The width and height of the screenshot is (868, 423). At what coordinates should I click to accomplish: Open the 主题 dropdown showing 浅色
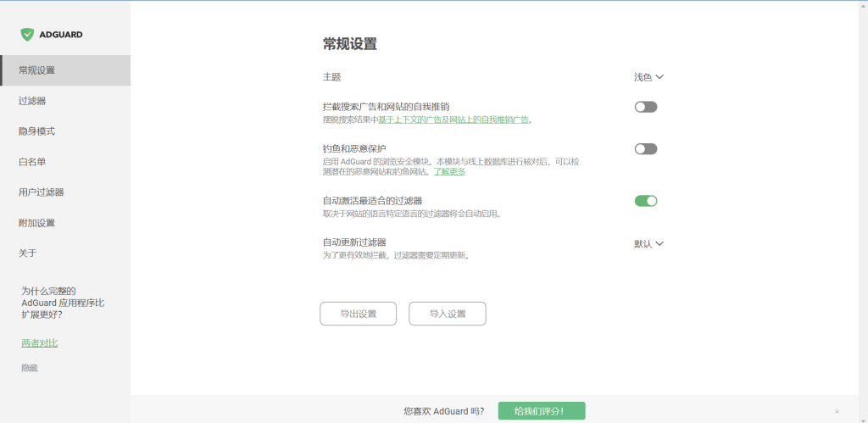click(x=648, y=77)
